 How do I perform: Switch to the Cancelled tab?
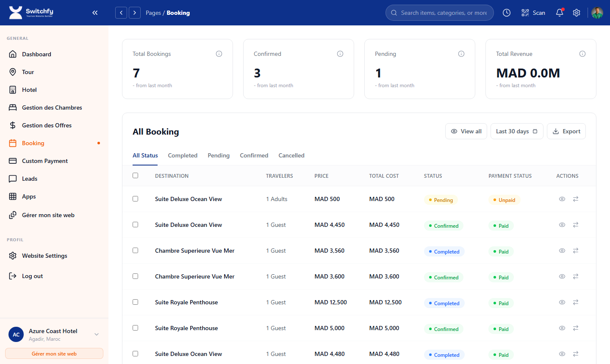pos(291,155)
